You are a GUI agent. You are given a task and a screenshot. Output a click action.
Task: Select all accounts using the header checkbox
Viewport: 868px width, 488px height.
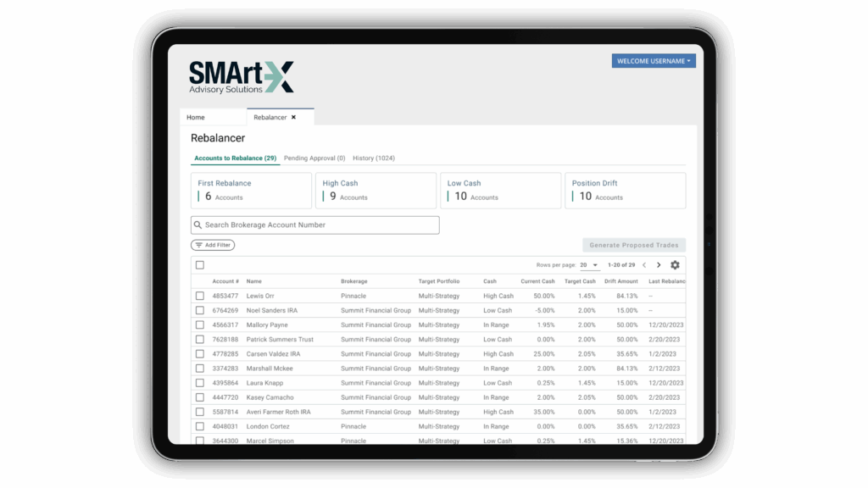200,264
